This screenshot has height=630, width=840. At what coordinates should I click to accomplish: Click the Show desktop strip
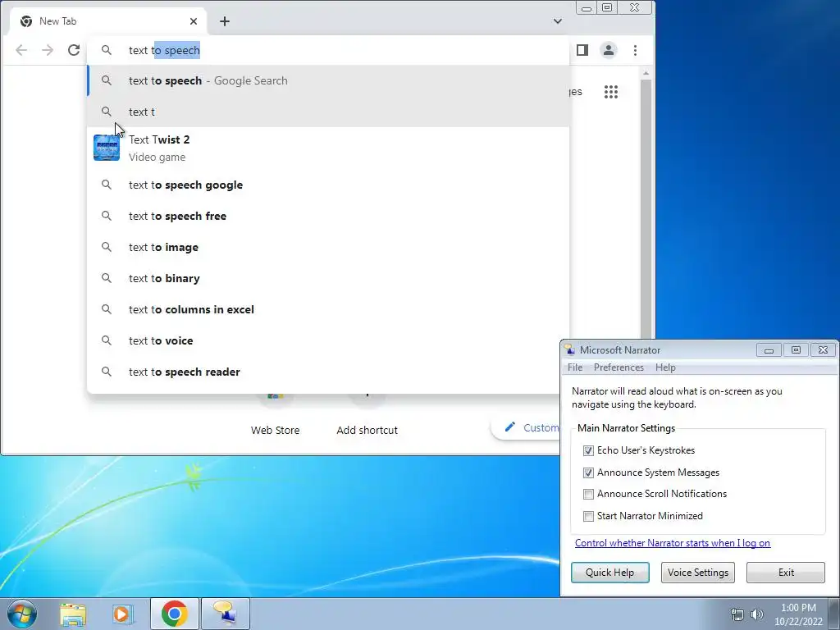[834, 614]
